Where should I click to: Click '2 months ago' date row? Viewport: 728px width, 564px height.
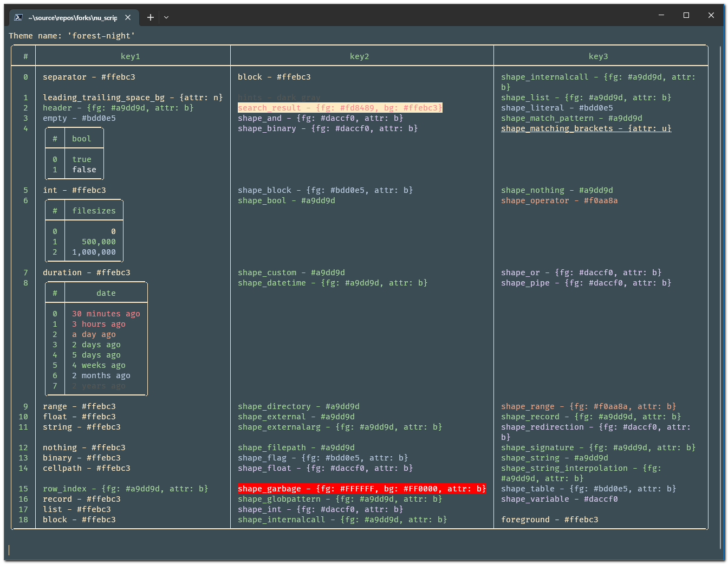pos(101,375)
